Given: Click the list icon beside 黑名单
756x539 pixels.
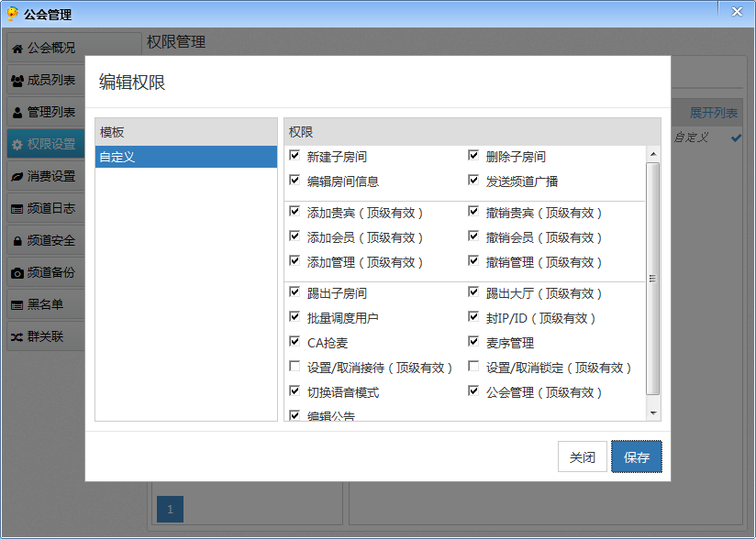Looking at the screenshot, I should [17, 305].
